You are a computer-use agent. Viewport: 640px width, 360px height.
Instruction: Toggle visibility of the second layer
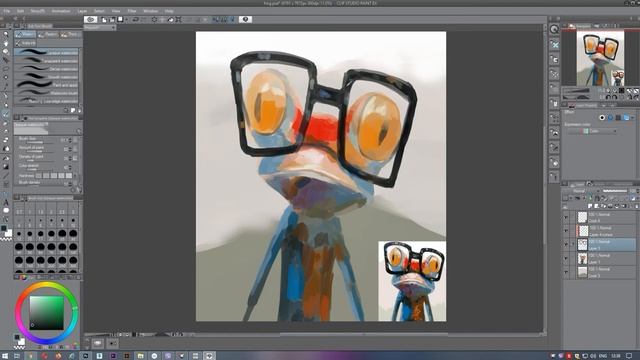[566, 231]
